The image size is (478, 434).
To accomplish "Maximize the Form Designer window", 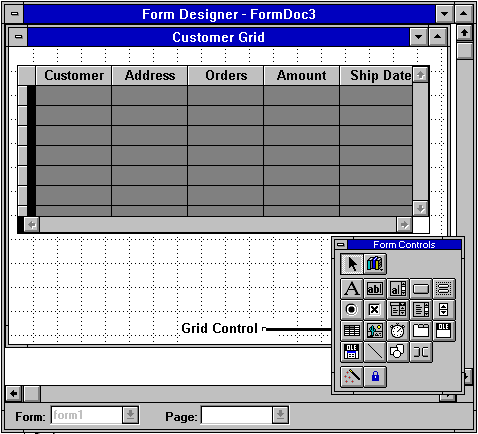I will (464, 14).
